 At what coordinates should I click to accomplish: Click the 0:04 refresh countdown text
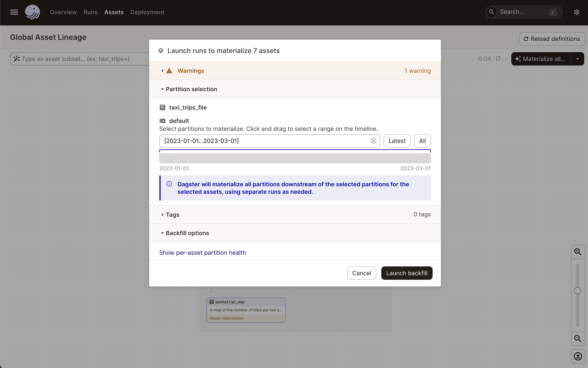(484, 59)
